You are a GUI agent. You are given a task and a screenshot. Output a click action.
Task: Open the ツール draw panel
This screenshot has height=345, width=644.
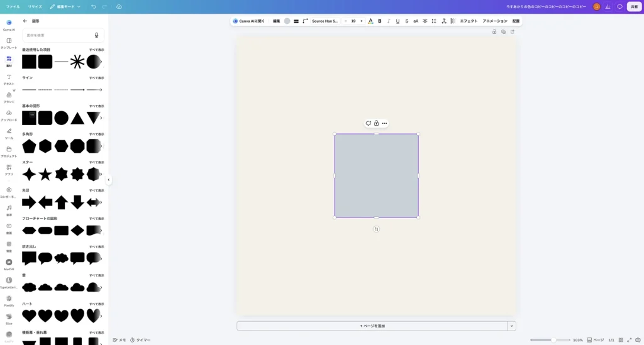pyautogui.click(x=9, y=133)
